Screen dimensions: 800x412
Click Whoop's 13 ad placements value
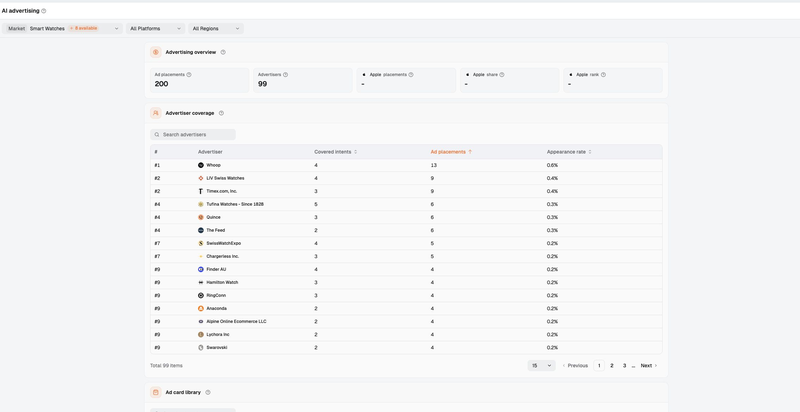[433, 165]
